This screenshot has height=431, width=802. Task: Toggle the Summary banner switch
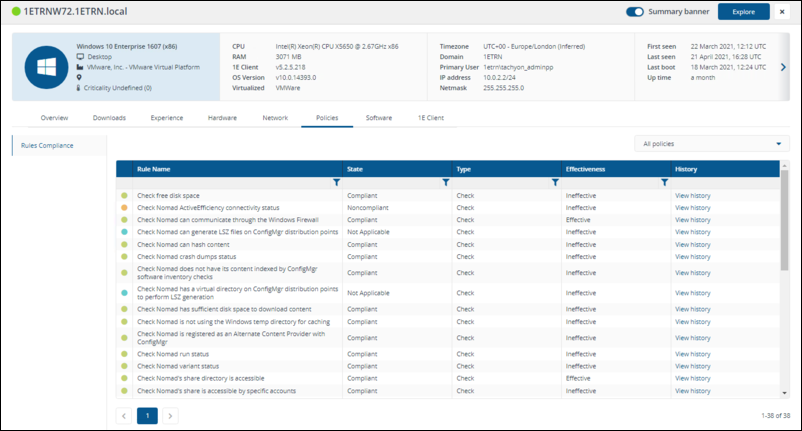point(635,12)
